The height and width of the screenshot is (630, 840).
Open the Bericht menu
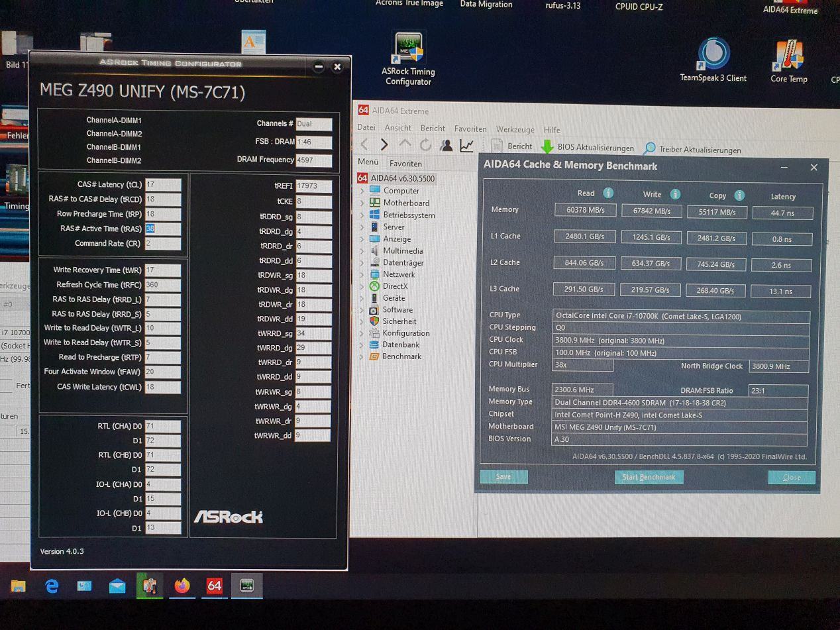tap(433, 129)
